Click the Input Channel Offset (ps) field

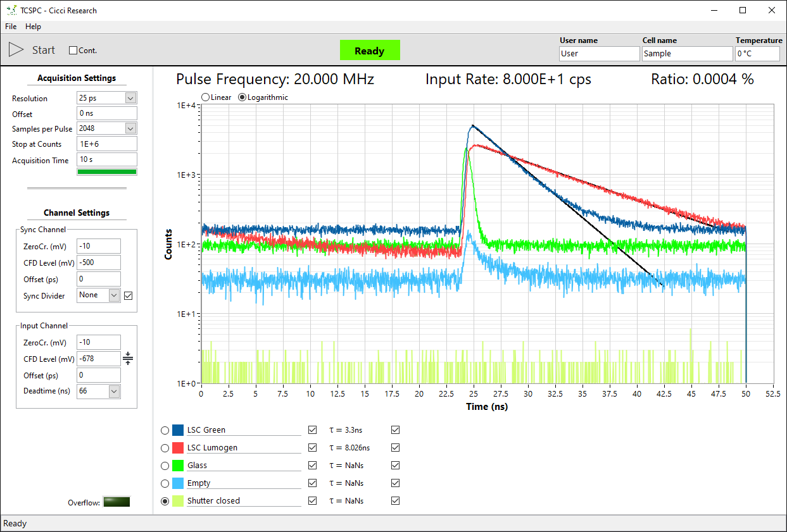(x=99, y=375)
